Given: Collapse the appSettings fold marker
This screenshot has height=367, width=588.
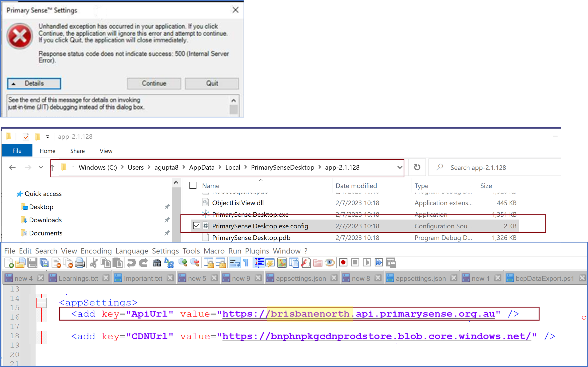Looking at the screenshot, I should pos(41,302).
